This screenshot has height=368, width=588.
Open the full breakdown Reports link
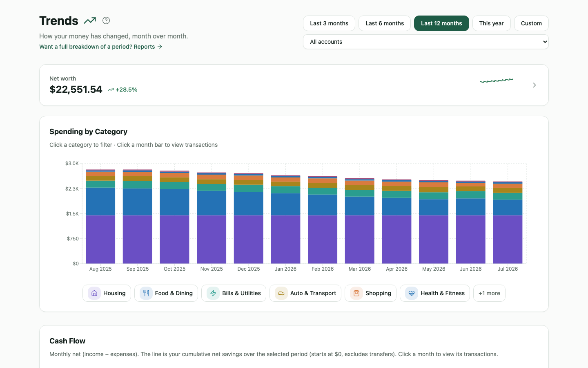[101, 47]
